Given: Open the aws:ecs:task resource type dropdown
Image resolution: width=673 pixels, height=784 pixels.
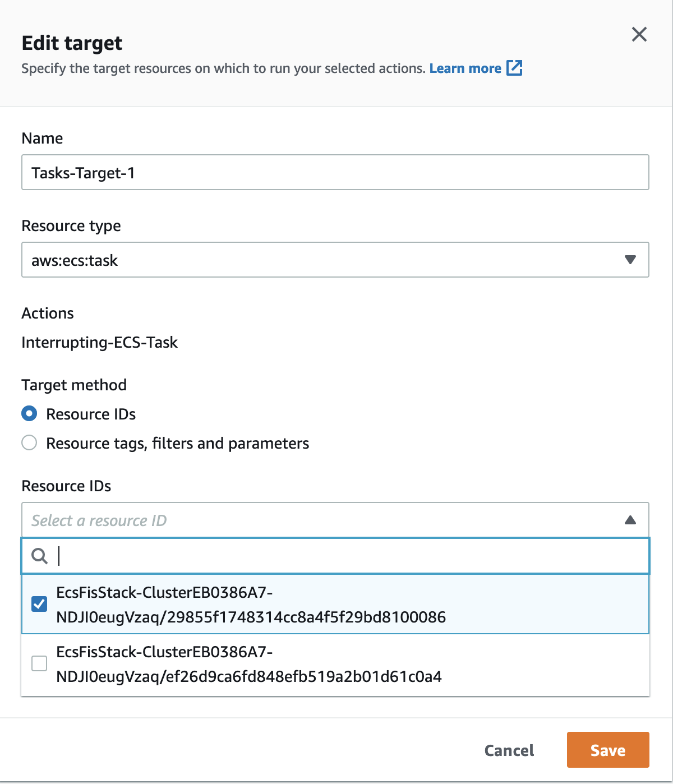Looking at the screenshot, I should pyautogui.click(x=335, y=260).
